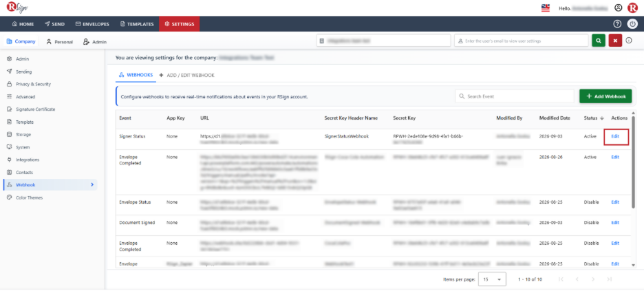Open the Envelopes menu
This screenshot has width=644, height=291.
pos(92,24)
